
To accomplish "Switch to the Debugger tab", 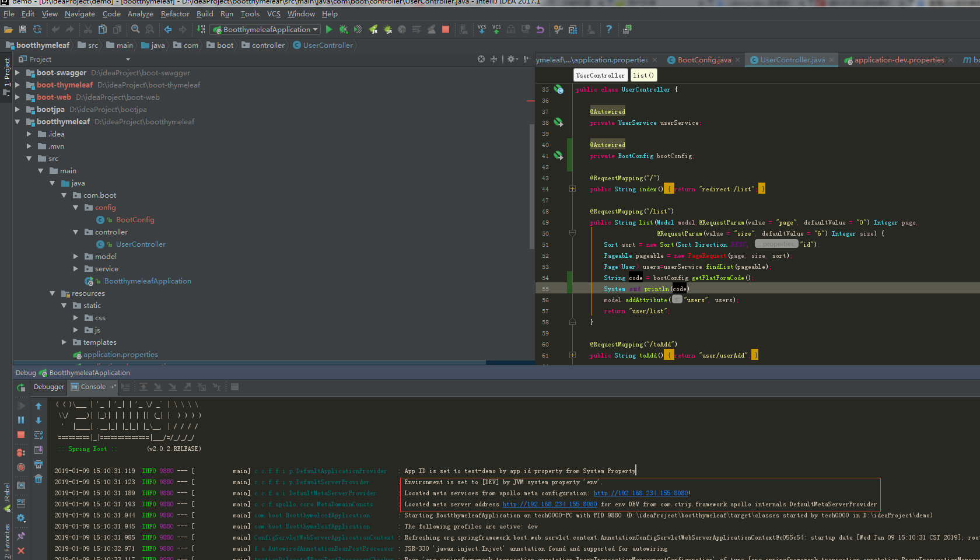I will point(48,387).
